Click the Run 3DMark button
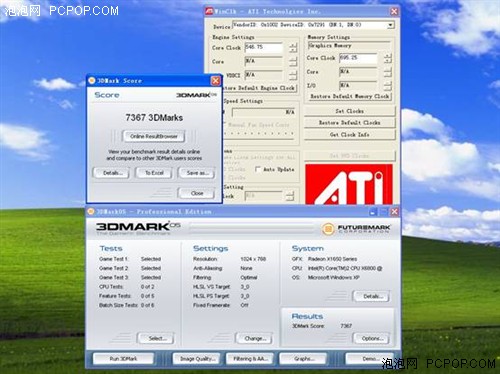Image resolution: width=500 pixels, height=374 pixels. (x=123, y=359)
